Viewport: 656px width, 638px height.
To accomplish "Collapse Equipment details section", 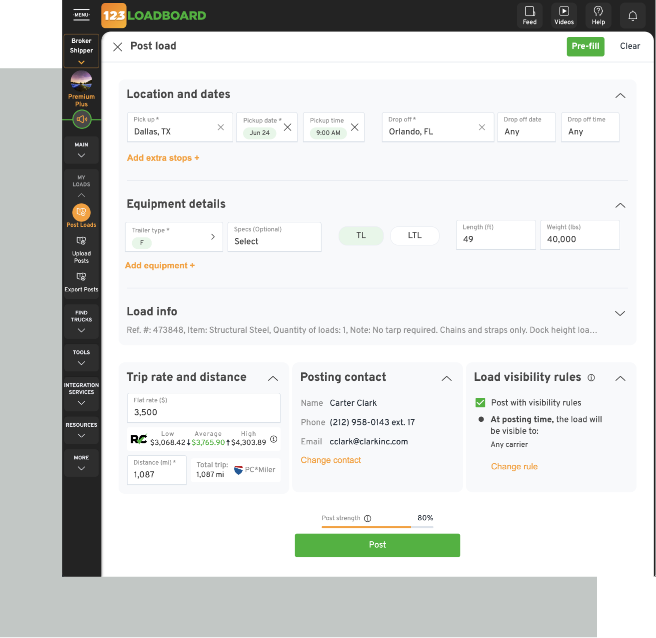I will tap(620, 205).
